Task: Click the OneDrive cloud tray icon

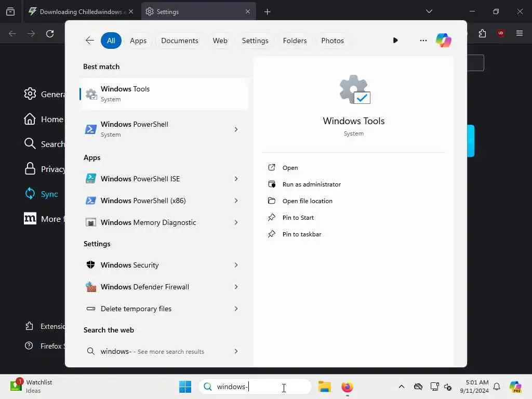Action: [x=418, y=387]
